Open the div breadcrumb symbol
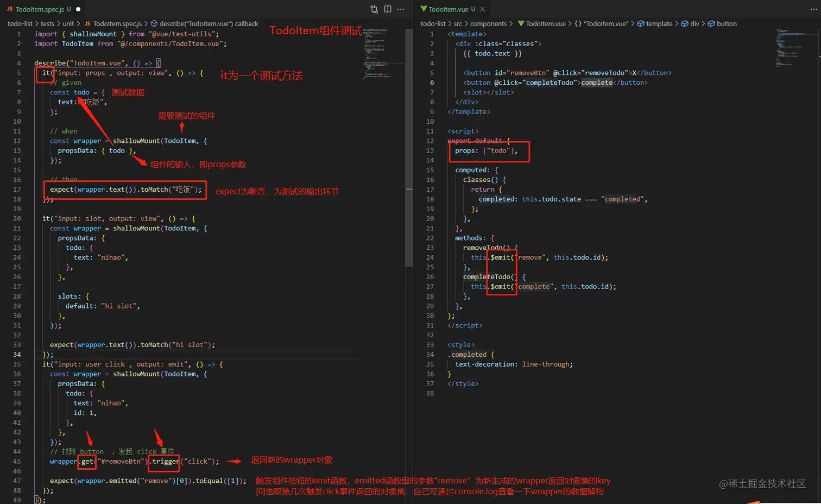Image resolution: width=821 pixels, height=504 pixels. (x=690, y=24)
